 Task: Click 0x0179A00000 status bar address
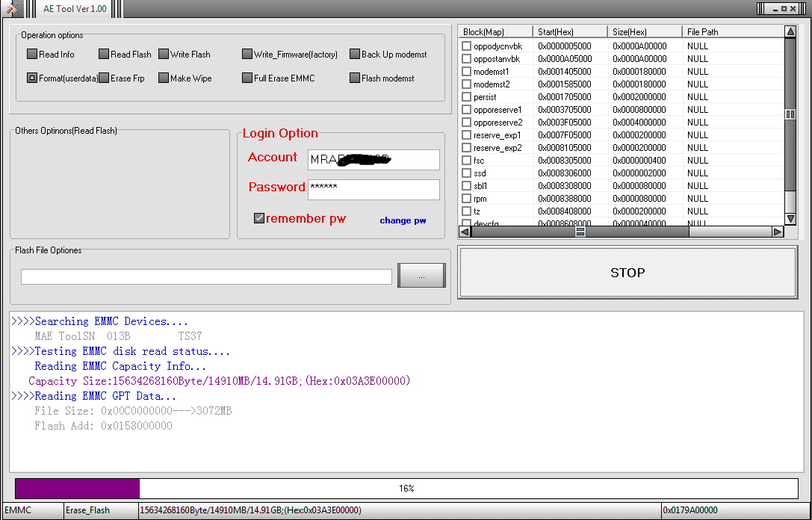(x=735, y=510)
